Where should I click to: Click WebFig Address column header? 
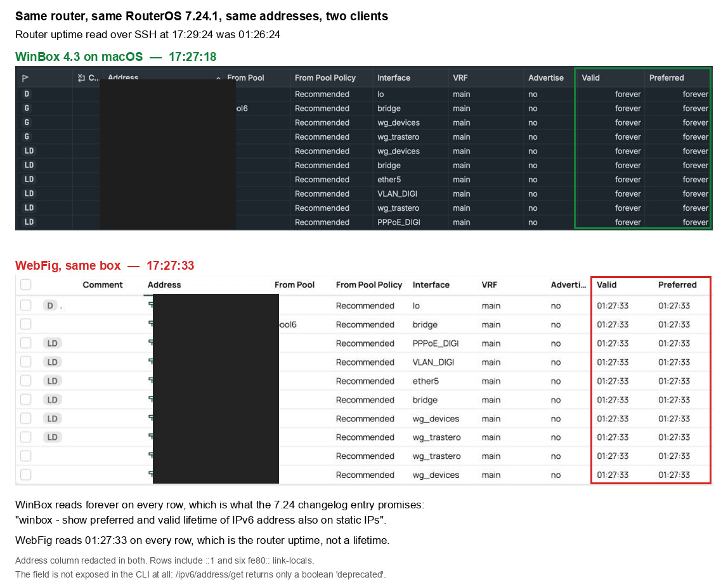[x=164, y=284]
